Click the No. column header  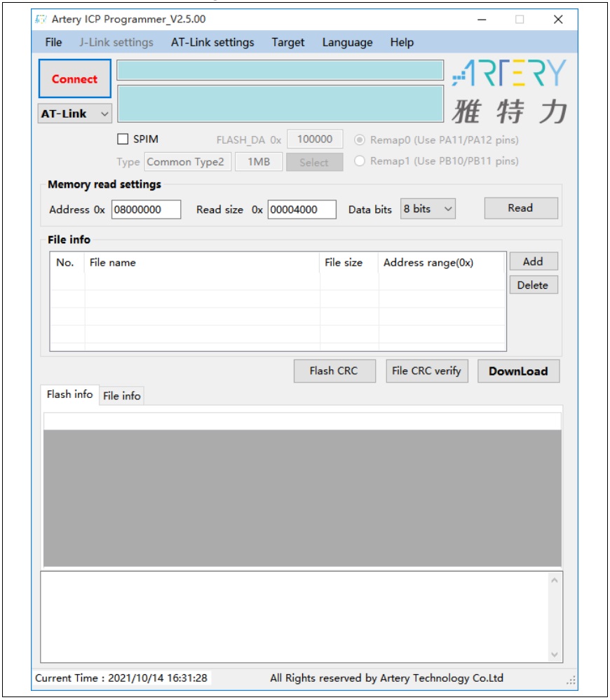(67, 263)
